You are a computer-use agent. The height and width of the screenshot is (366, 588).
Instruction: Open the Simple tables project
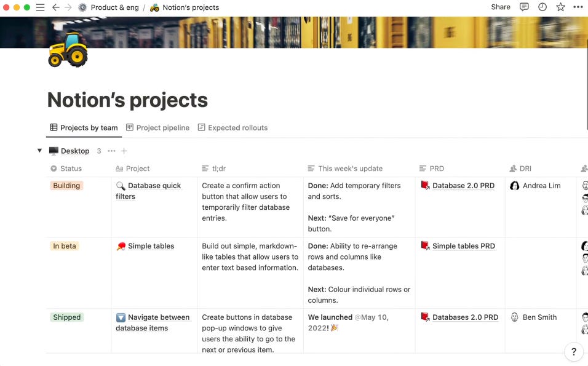click(151, 245)
